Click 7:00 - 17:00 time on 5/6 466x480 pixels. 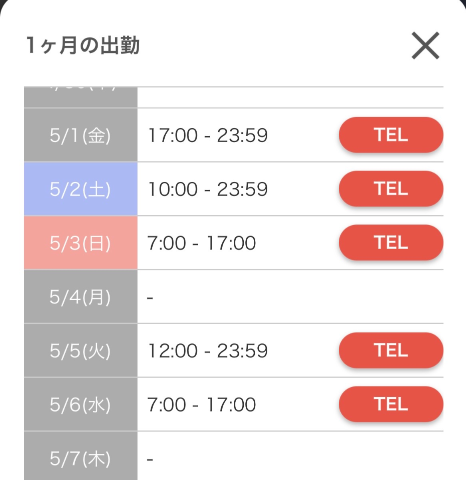(x=201, y=405)
